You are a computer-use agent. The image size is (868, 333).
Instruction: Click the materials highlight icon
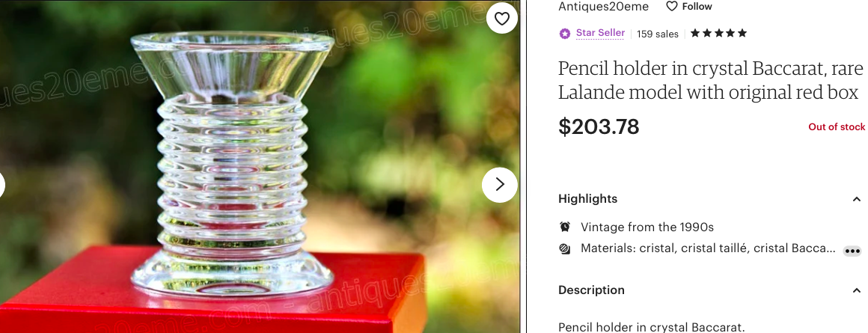565,248
